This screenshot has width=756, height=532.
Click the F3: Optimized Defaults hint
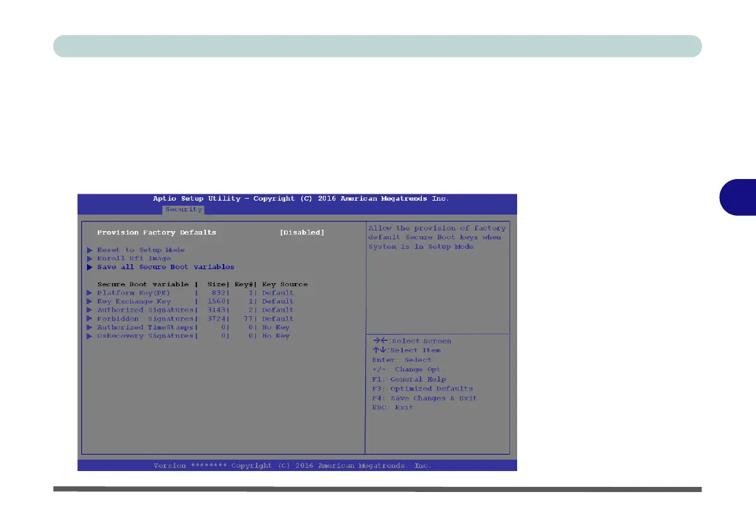[422, 389]
